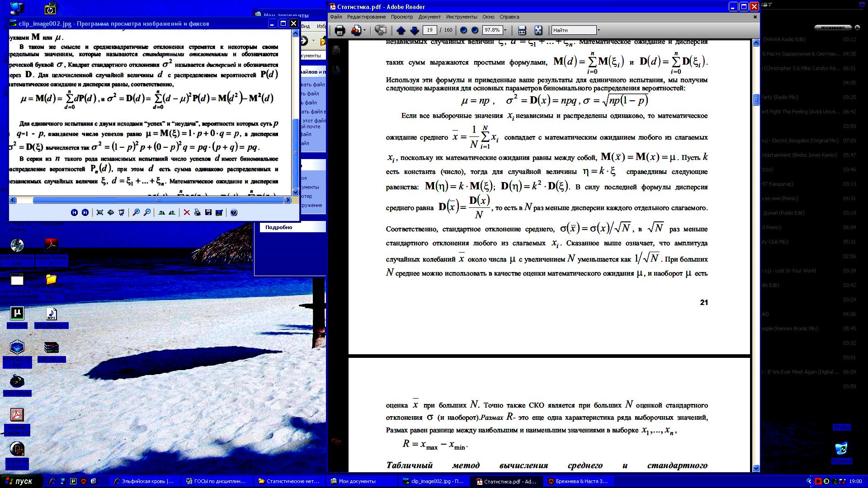Open image for editing in picture viewer
The width and height of the screenshot is (868, 488).
[219, 212]
